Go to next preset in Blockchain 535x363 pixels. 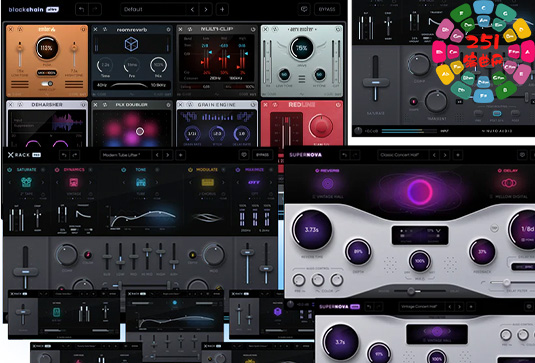coord(206,9)
